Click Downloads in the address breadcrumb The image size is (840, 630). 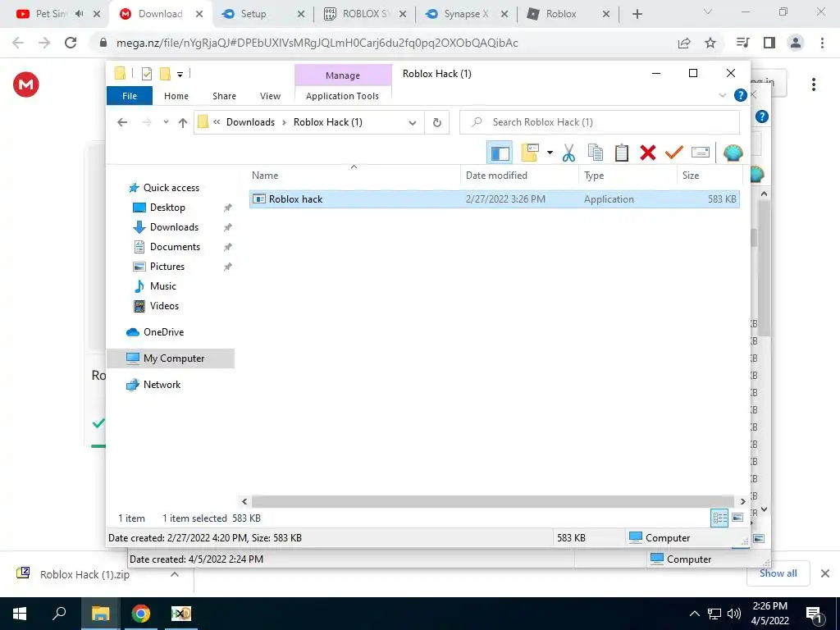250,122
